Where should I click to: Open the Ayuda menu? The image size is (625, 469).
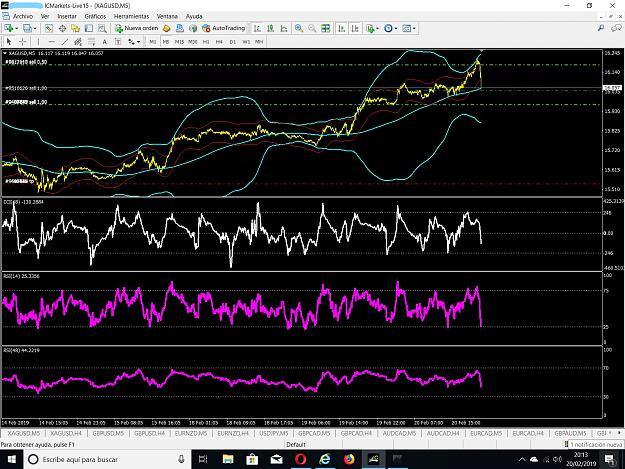pyautogui.click(x=194, y=16)
